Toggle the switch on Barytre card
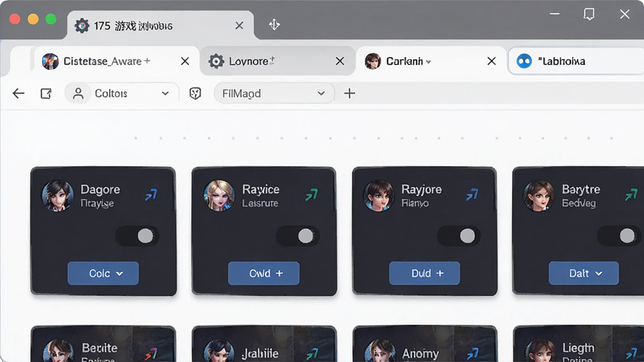This screenshot has width=644, height=362. pos(619,236)
